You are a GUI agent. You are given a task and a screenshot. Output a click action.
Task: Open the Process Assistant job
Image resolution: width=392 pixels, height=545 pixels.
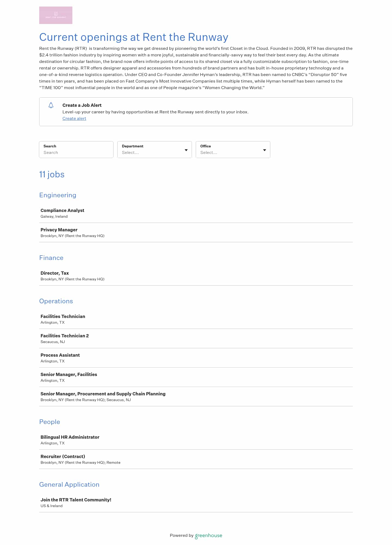pos(60,355)
